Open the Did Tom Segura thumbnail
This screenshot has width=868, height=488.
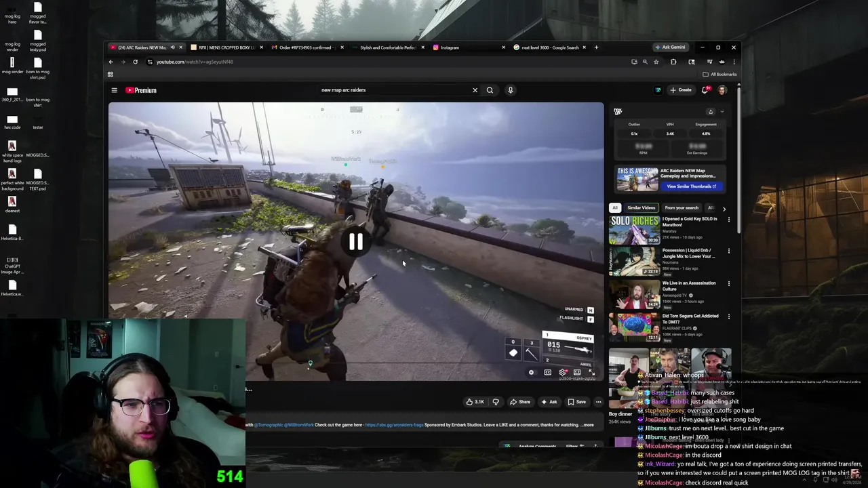(x=634, y=327)
